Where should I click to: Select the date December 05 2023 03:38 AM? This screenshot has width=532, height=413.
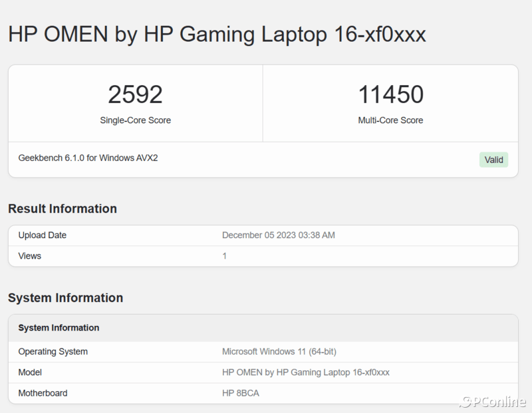[279, 235]
